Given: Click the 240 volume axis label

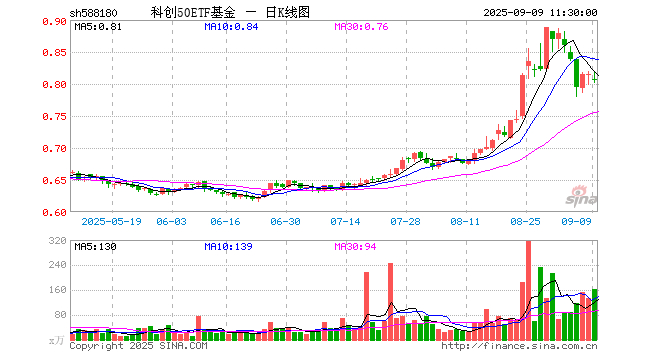Looking at the screenshot, I should 58,265.
